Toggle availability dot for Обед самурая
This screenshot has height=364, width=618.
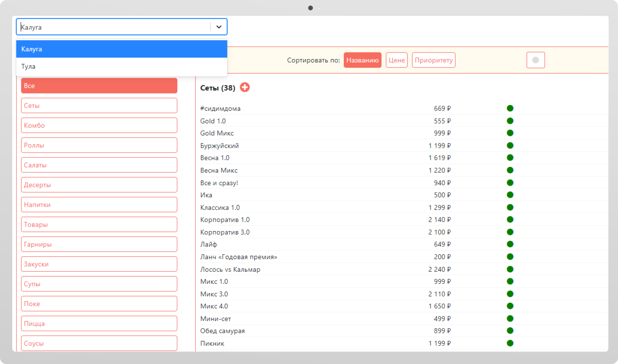click(x=510, y=331)
